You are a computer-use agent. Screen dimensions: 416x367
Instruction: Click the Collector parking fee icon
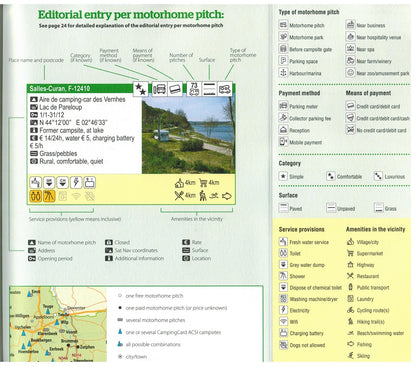[283, 118]
